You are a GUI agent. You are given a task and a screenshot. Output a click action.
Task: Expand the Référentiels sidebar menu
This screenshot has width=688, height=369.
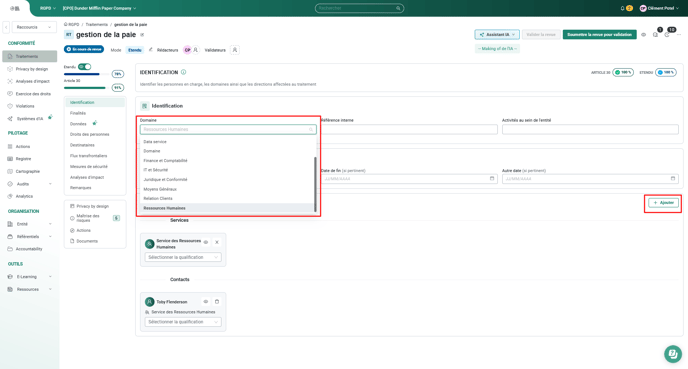29,236
